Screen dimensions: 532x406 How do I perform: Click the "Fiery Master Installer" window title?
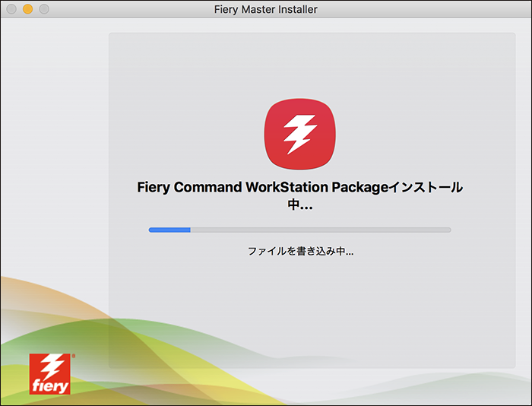[x=266, y=9]
